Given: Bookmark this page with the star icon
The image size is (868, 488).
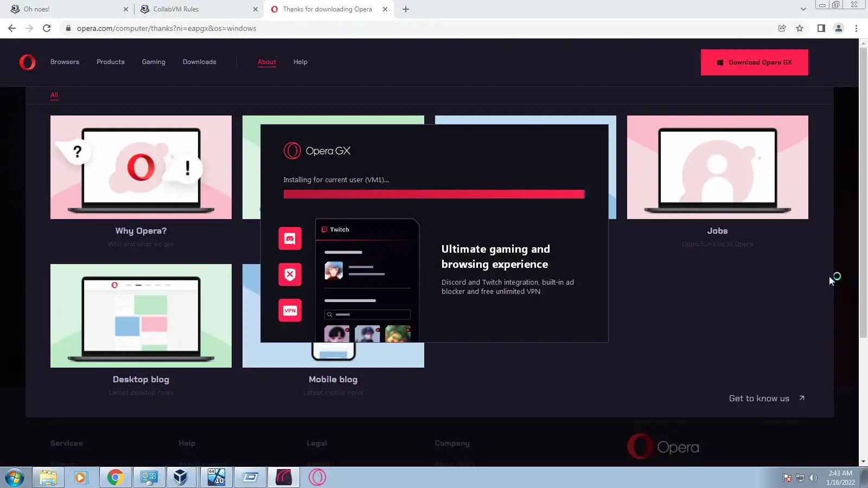Looking at the screenshot, I should pos(800,28).
